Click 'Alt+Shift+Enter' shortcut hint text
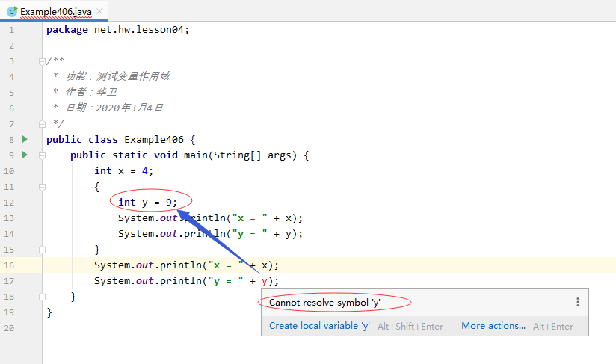 [410, 327]
